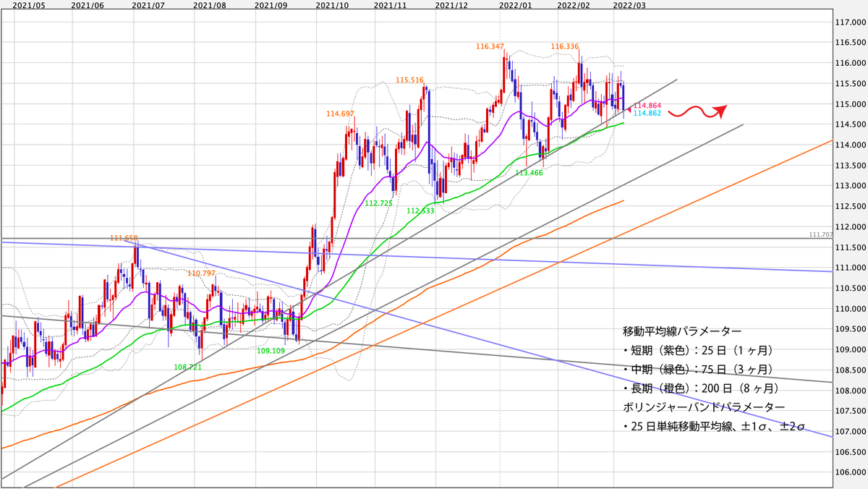Select the 2022/02 date label
Viewport: 868px width, 489px height.
coord(574,5)
